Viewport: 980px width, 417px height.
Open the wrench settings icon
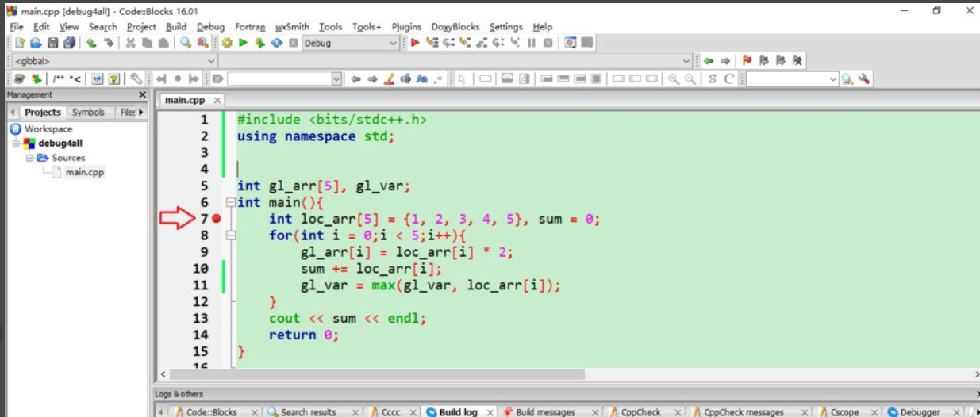click(864, 78)
